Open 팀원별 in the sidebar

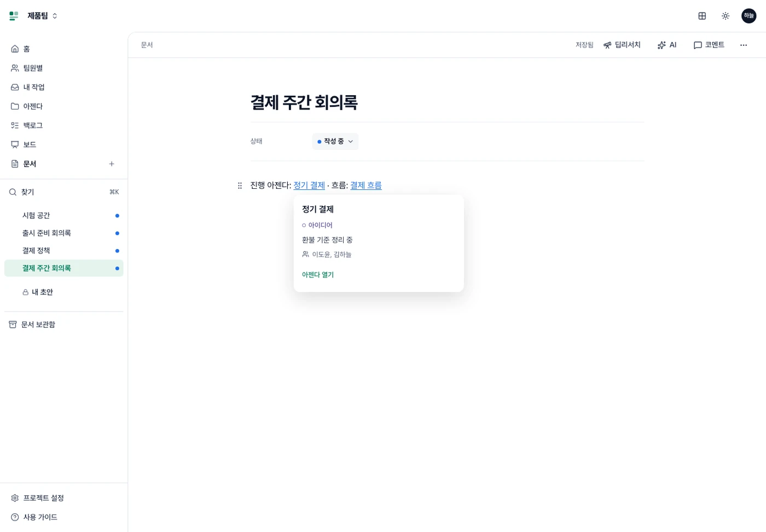pos(63,68)
